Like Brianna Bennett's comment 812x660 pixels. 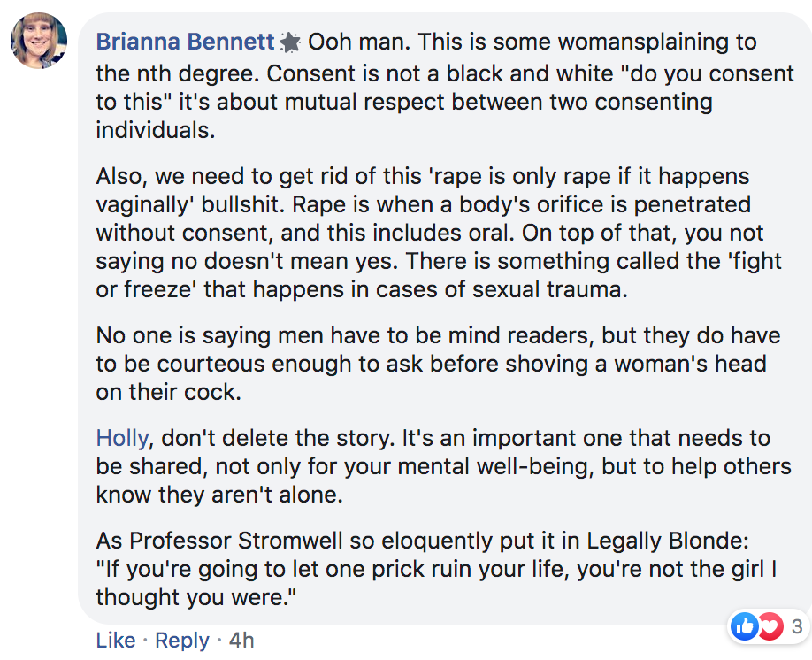[116, 641]
